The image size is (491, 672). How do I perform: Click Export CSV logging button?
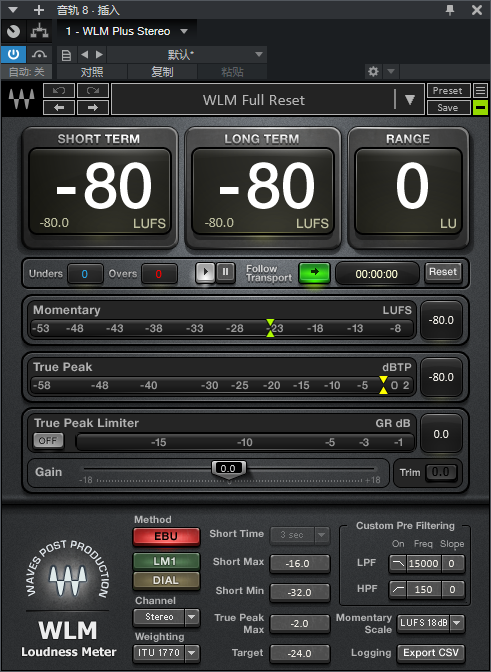coord(431,653)
